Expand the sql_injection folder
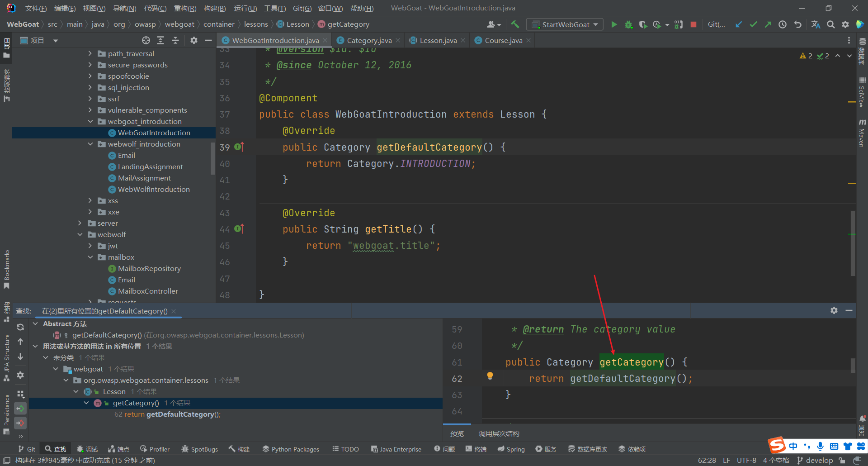The width and height of the screenshot is (868, 466). [x=90, y=87]
